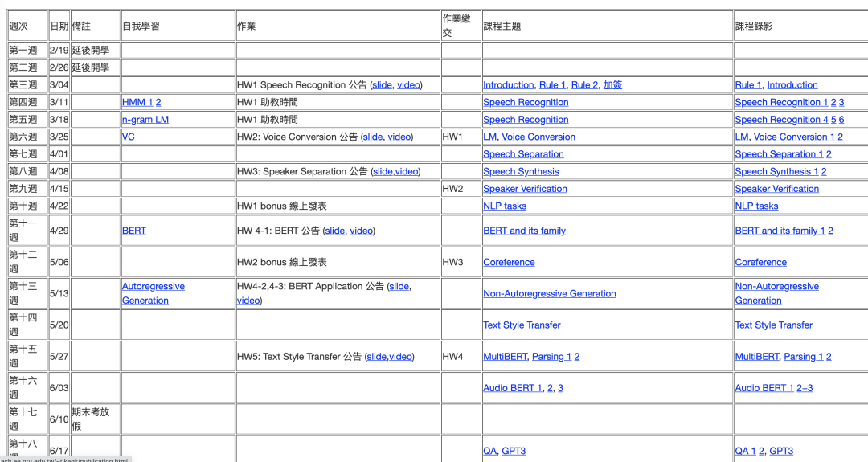This screenshot has height=462, width=868.
Task: Open Speaker Verification recording link
Action: pos(777,189)
